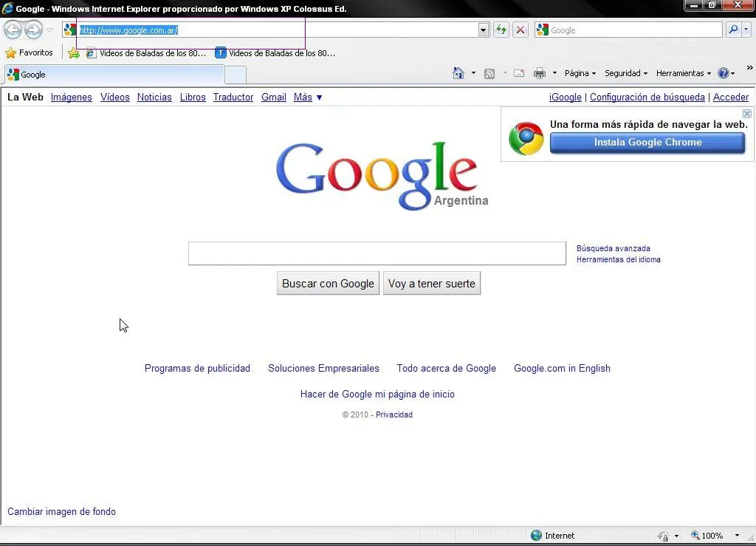
Task: Open the Favoritos star button
Action: coord(29,52)
